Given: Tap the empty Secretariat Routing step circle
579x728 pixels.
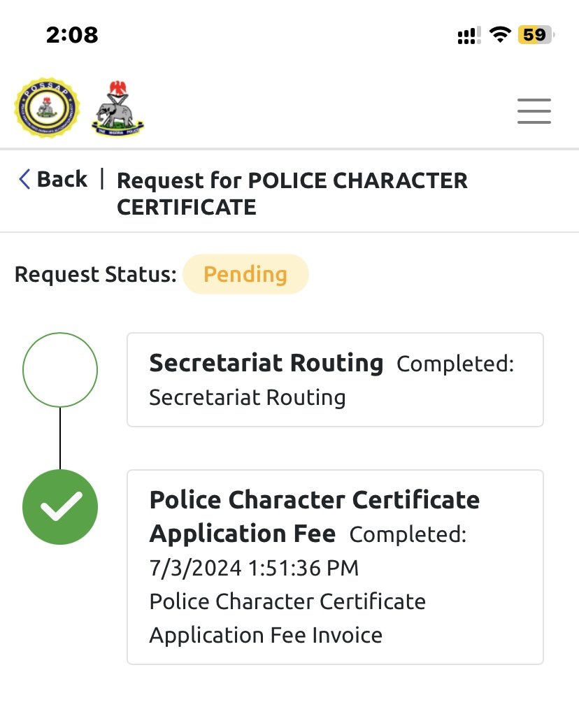Looking at the screenshot, I should (x=60, y=370).
